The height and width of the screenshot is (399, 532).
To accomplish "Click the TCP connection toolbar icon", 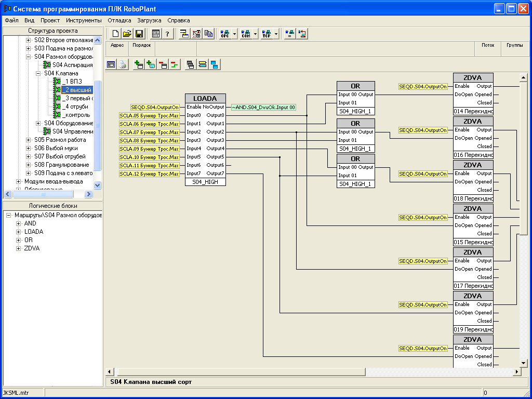I will point(267,34).
